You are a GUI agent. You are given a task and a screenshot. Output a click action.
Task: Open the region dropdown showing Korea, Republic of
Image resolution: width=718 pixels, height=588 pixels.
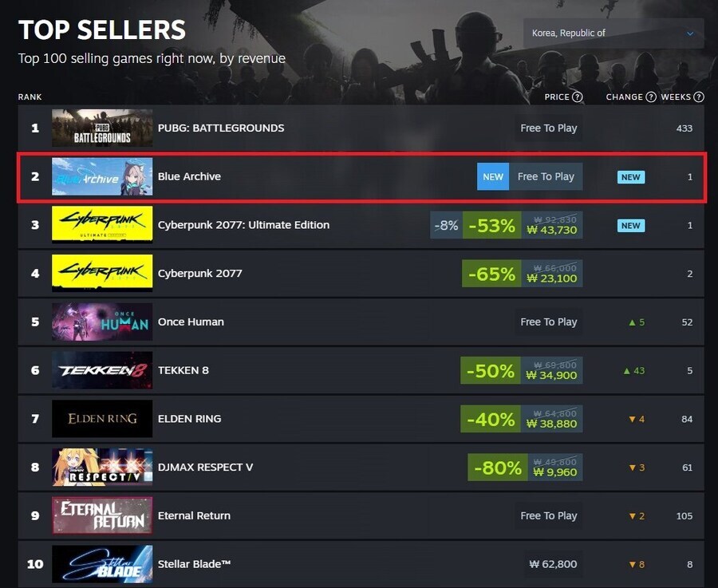613,33
